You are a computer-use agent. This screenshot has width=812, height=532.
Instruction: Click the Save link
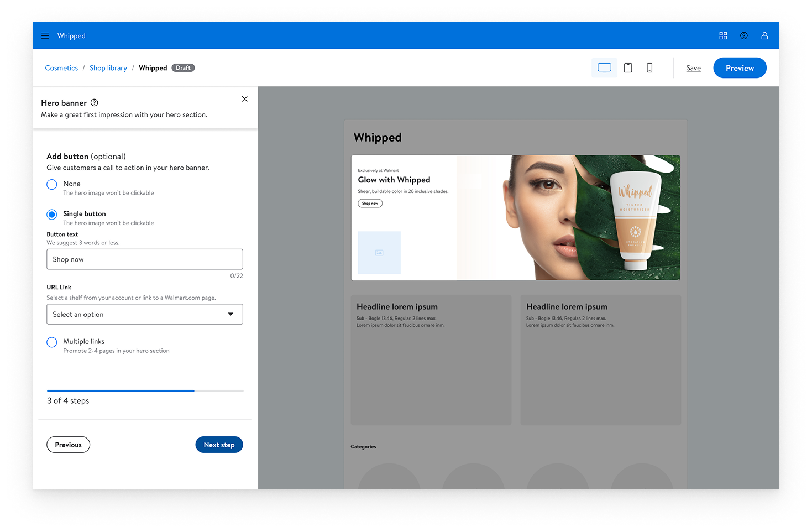click(x=693, y=68)
